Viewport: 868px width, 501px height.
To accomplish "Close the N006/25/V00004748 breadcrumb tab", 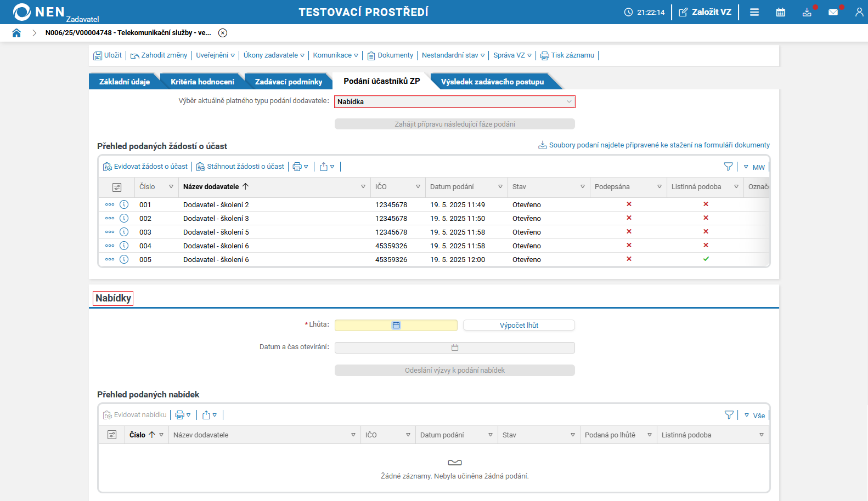I will point(223,33).
